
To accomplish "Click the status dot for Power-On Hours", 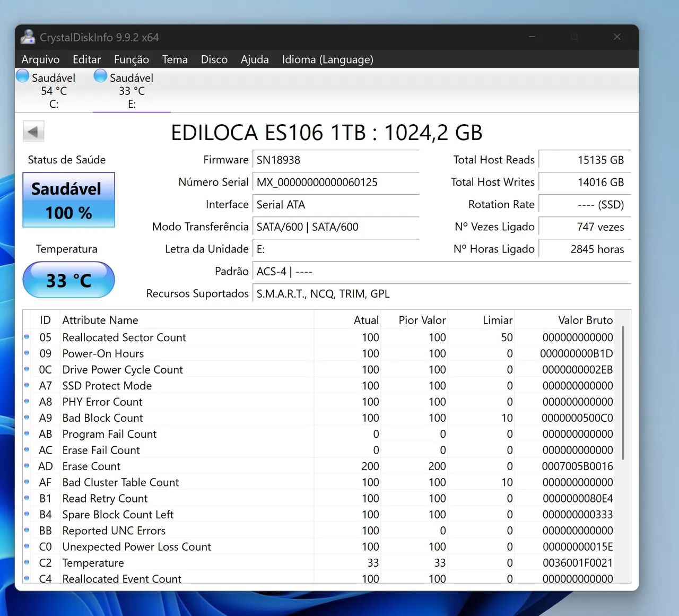I will tap(27, 352).
